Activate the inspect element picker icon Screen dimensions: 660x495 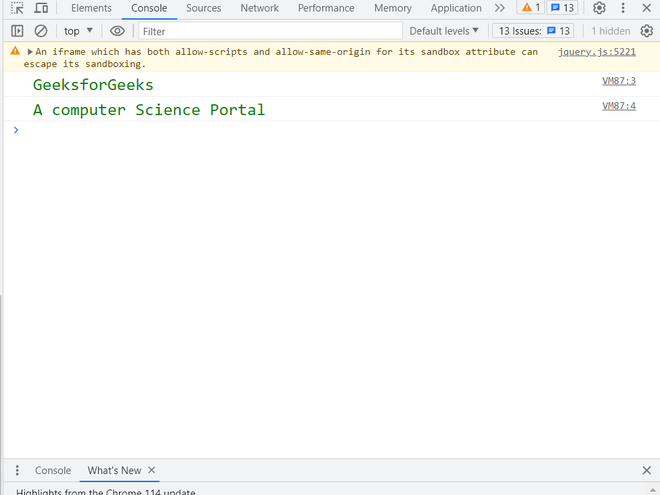pos(17,8)
